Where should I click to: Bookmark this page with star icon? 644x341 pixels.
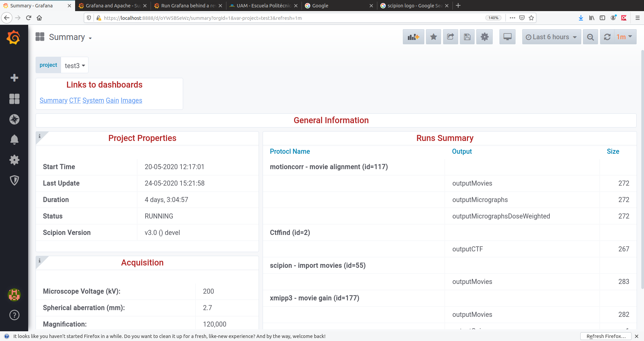coord(531,18)
